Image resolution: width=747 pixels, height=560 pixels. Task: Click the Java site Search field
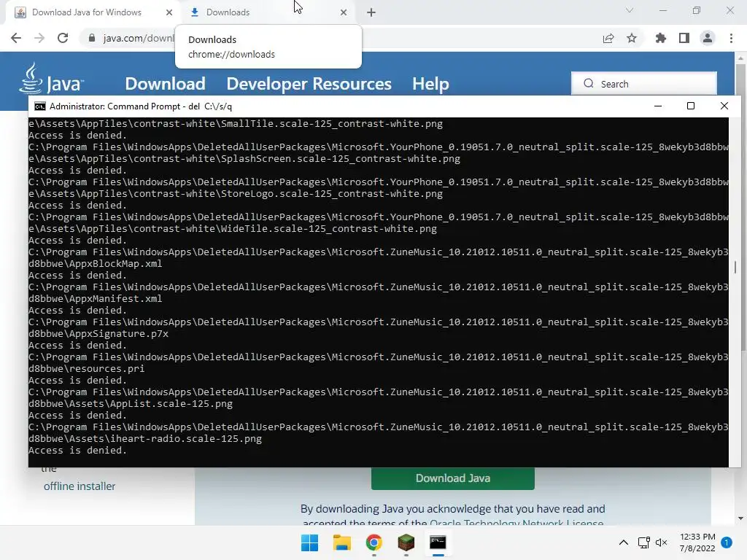coord(644,84)
